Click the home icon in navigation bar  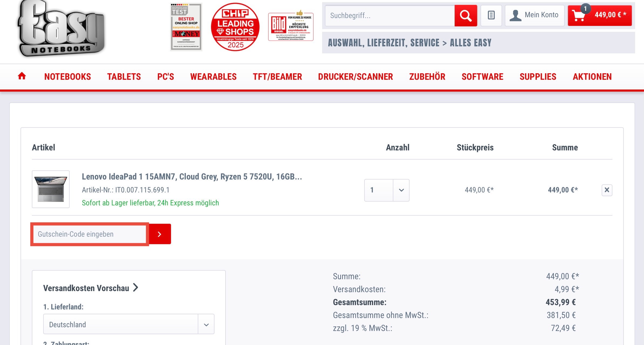tap(22, 76)
